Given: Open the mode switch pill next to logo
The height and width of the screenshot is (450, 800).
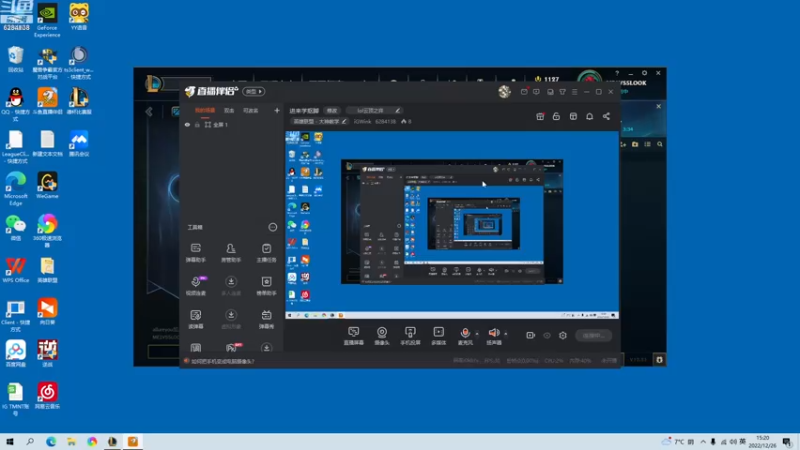Looking at the screenshot, I should click(x=254, y=91).
